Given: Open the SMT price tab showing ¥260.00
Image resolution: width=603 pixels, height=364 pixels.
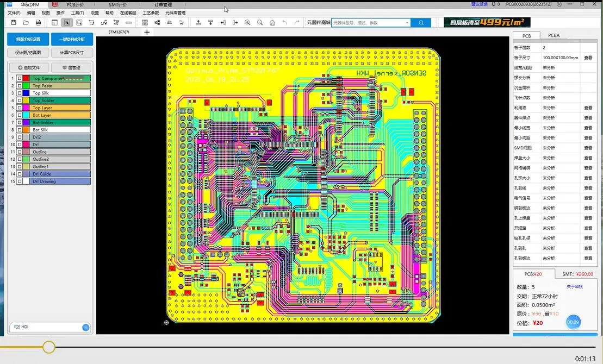Looking at the screenshot, I should [x=577, y=274].
